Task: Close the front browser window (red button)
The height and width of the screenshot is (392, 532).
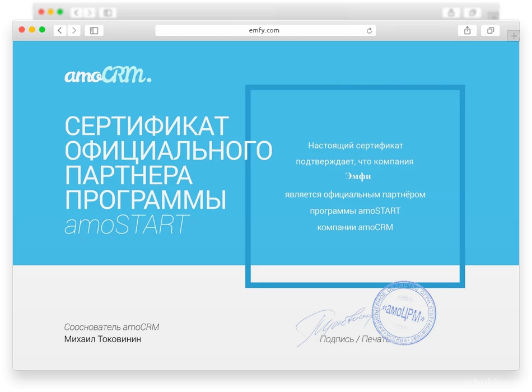Action: (22, 30)
